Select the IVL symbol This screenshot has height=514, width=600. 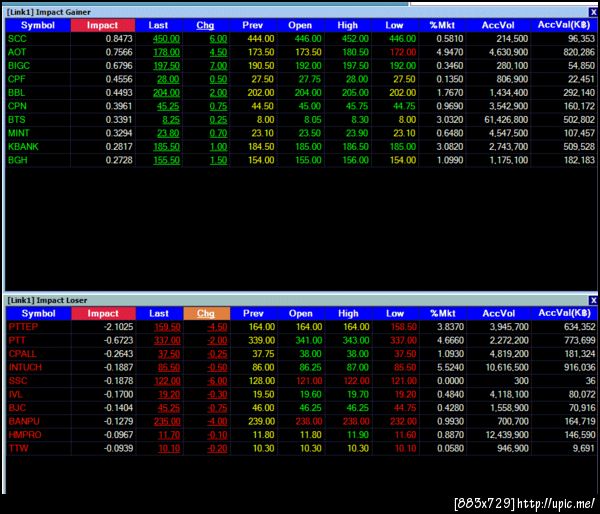(x=16, y=395)
